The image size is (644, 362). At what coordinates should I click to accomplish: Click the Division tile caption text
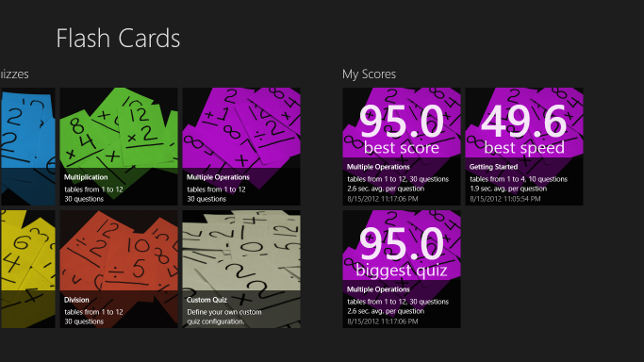76,300
